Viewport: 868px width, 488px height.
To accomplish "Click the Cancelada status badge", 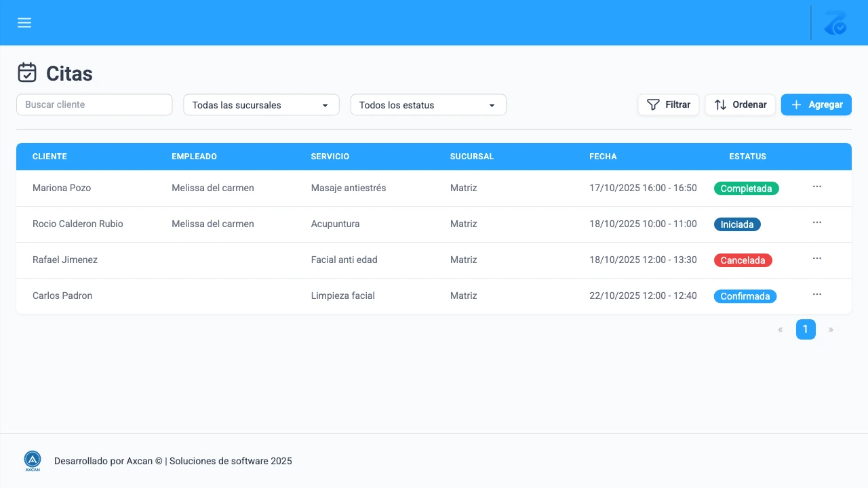I will tap(743, 260).
